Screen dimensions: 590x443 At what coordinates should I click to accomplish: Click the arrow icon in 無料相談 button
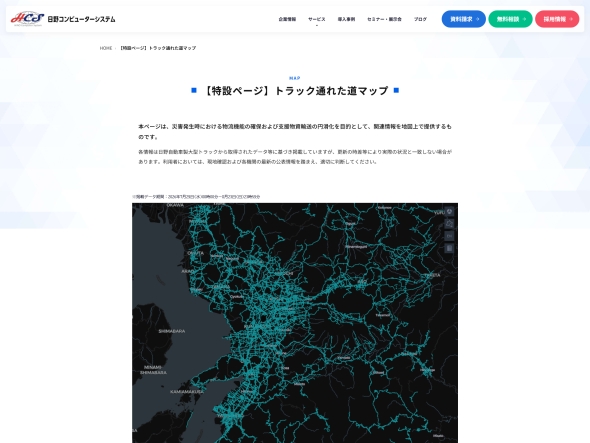[525, 19]
